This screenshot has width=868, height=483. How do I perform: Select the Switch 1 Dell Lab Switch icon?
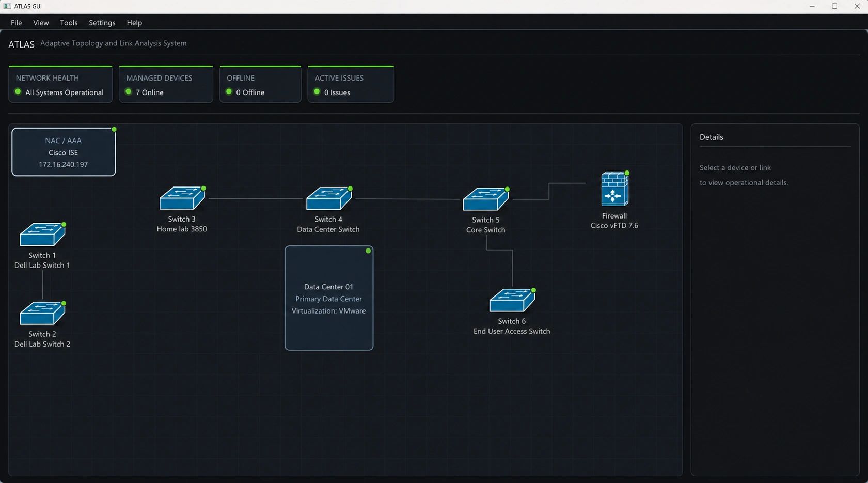click(42, 235)
